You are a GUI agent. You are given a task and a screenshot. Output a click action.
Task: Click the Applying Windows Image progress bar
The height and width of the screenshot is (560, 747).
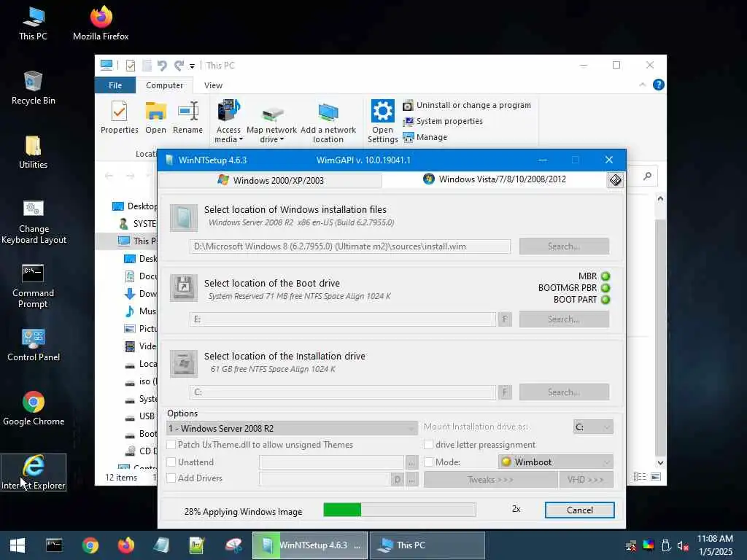tap(399, 510)
